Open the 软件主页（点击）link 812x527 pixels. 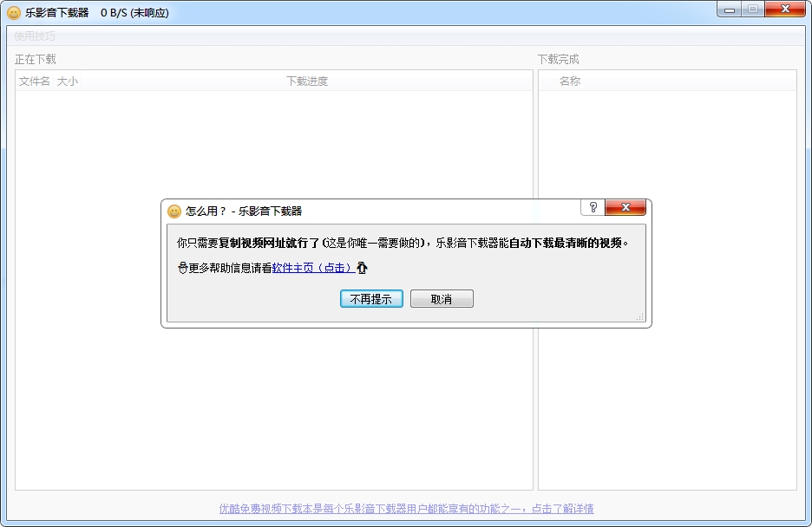[313, 268]
